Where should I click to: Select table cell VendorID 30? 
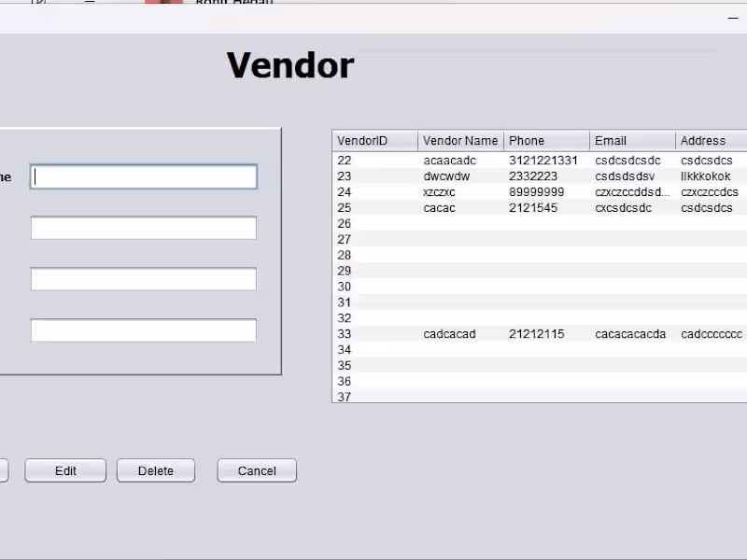pos(375,287)
